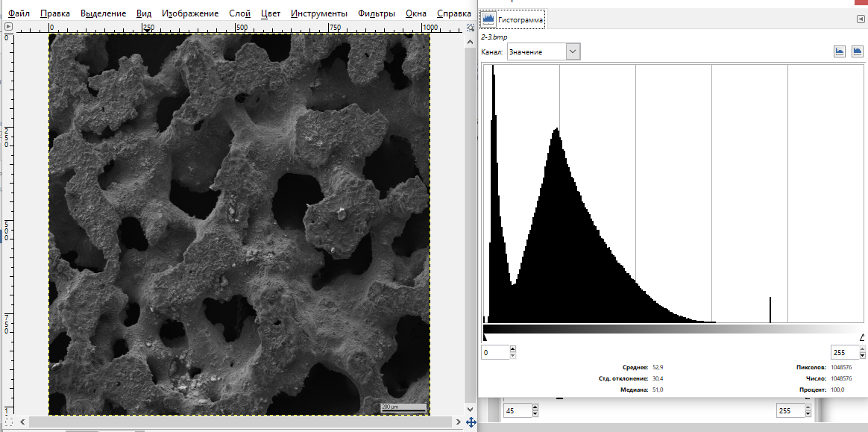Click the histogram maximum value field showing 255
The width and height of the screenshot is (868, 432).
(x=844, y=352)
